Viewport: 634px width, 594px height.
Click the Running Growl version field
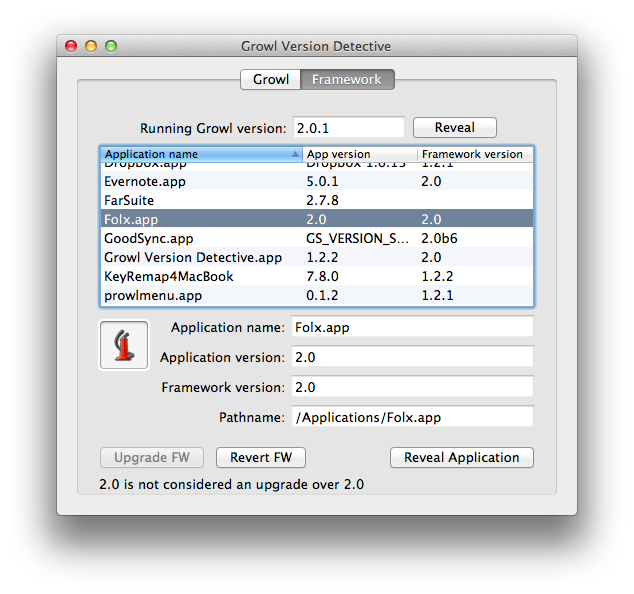[349, 128]
